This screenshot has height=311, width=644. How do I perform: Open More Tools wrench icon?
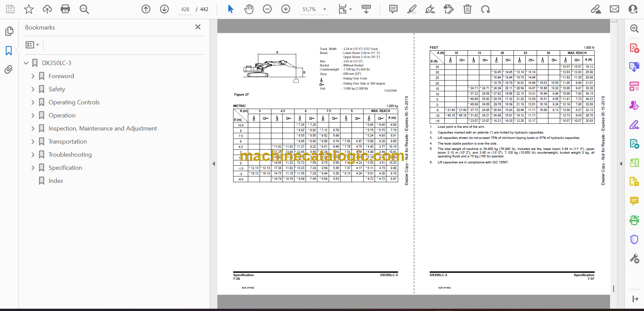[x=634, y=258]
